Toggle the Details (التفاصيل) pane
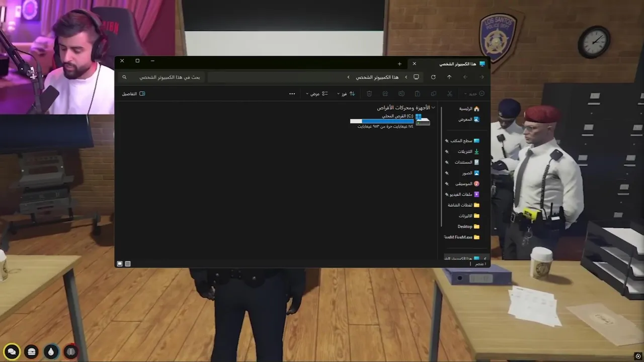The image size is (644, 362). pyautogui.click(x=133, y=94)
